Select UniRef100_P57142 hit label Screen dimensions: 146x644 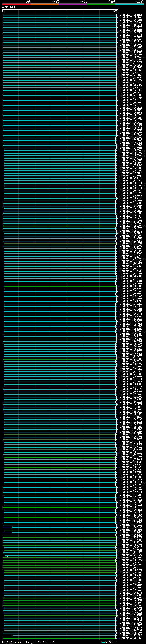click(x=131, y=140)
